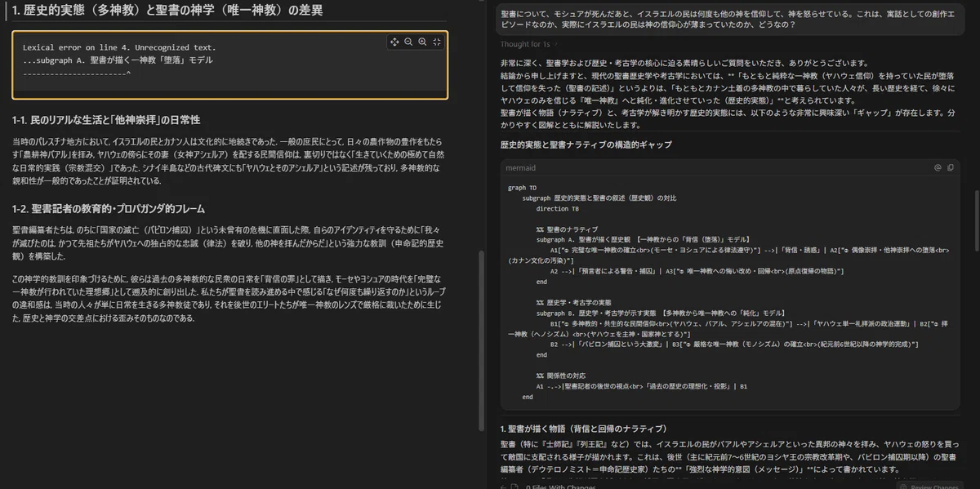980x489 pixels.
Task: Click the paragraph starting "この神学的教訓を印象づけるために"
Action: (x=227, y=299)
